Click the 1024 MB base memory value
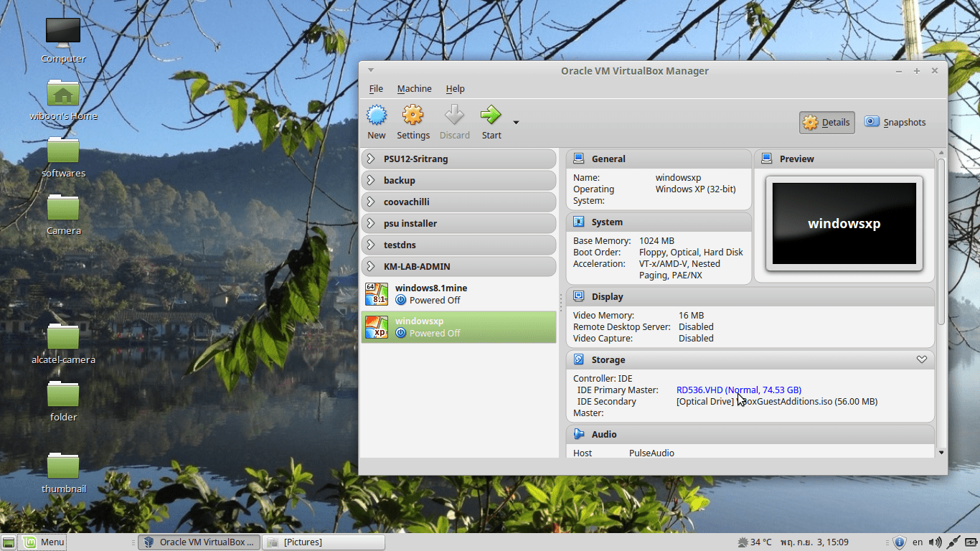The width and height of the screenshot is (980, 551). pos(656,240)
